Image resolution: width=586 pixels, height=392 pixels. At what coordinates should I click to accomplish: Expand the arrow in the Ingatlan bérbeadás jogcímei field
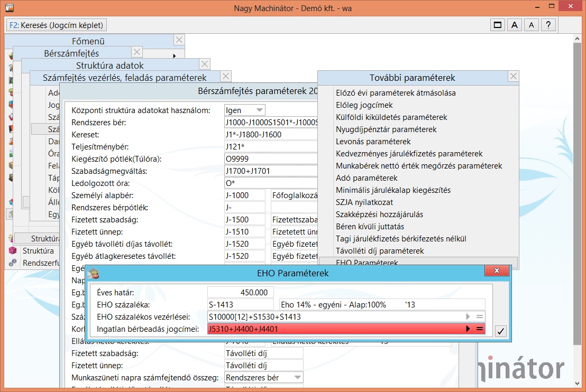point(468,329)
